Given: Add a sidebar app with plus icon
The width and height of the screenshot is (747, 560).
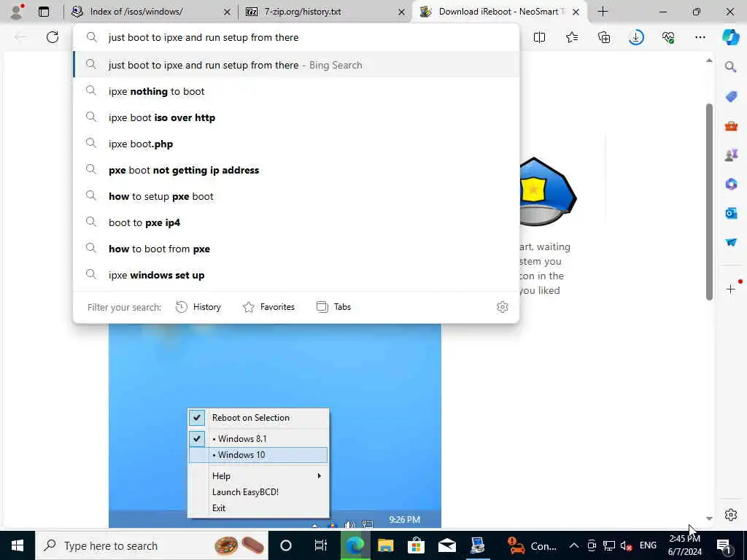Looking at the screenshot, I should [x=731, y=289].
